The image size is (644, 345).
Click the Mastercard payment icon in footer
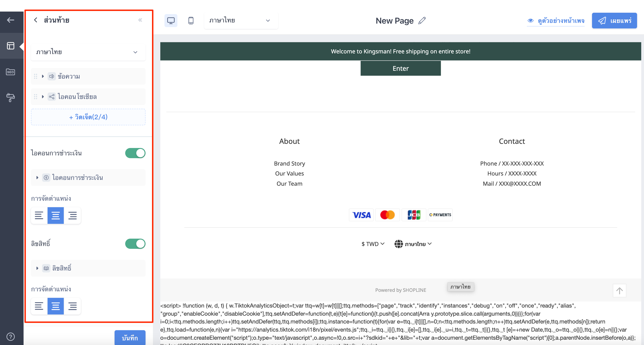(x=388, y=215)
